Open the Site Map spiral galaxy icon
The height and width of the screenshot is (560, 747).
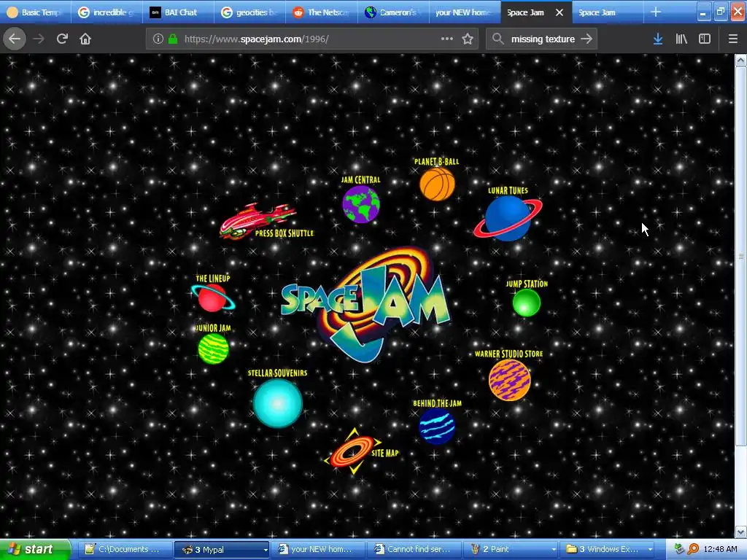(x=353, y=451)
